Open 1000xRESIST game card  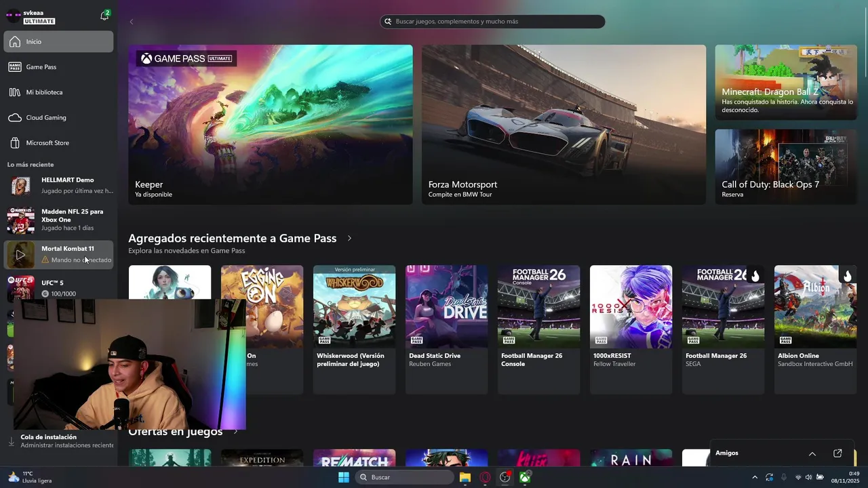coord(631,329)
